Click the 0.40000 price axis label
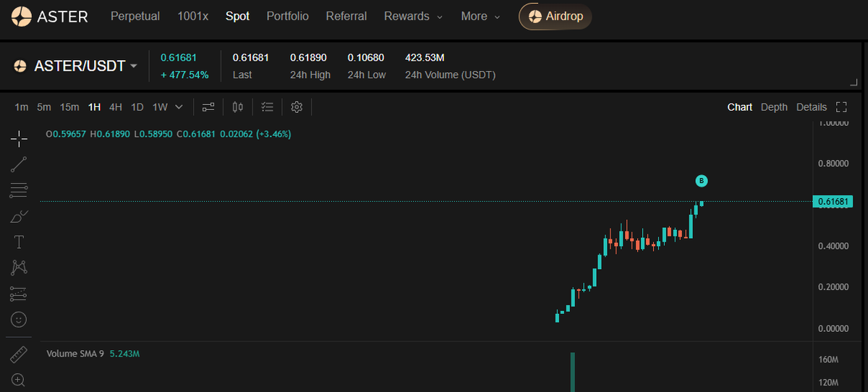Viewport: 868px width, 392px height. pos(833,246)
